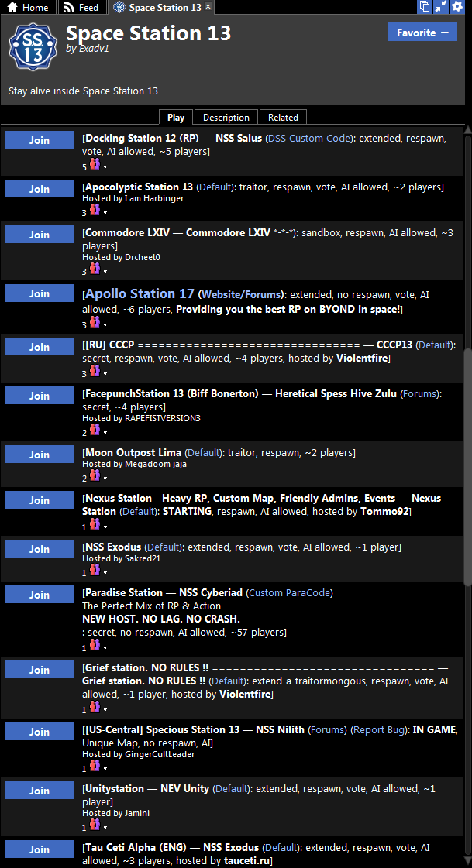Click players icon under Apocolyptic Station 13
Image resolution: width=472 pixels, height=868 pixels.
[x=95, y=211]
